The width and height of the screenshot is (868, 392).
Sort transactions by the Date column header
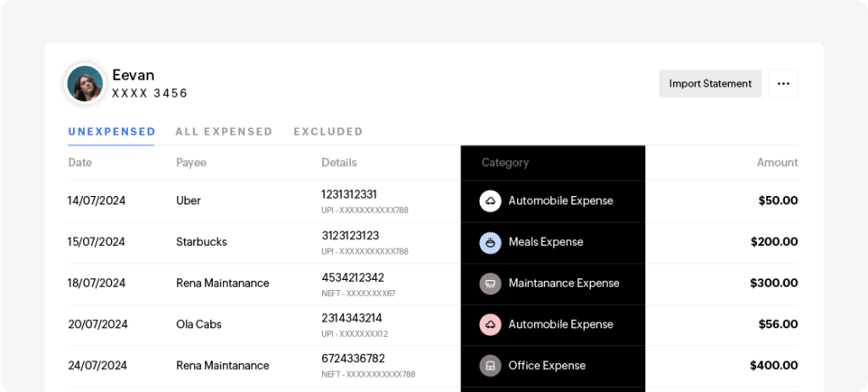[x=80, y=162]
